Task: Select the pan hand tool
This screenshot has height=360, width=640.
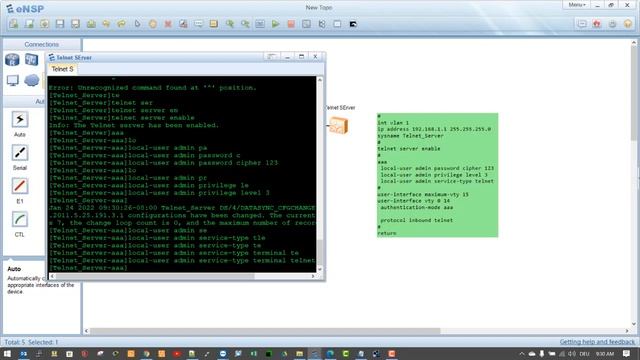Action: tap(153, 24)
